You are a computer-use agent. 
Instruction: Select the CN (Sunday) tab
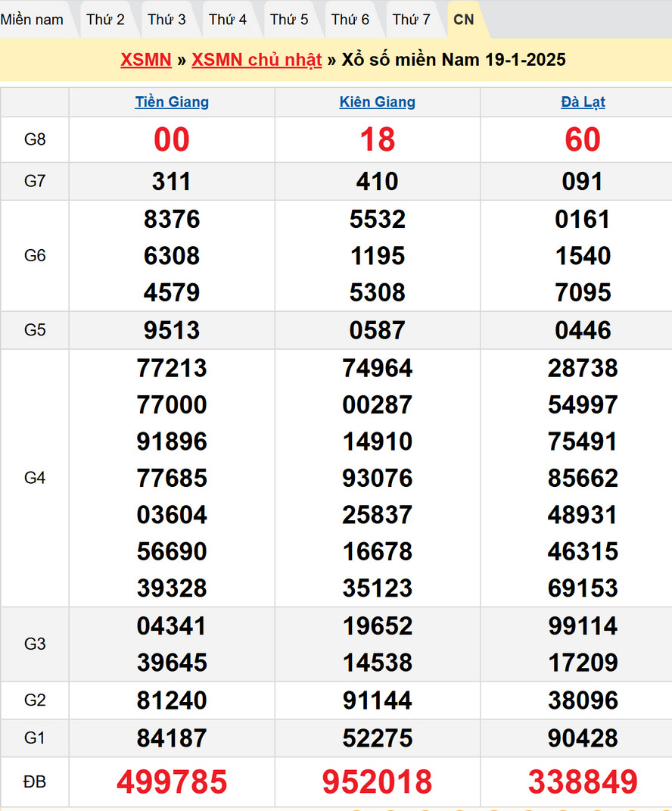[x=464, y=20]
